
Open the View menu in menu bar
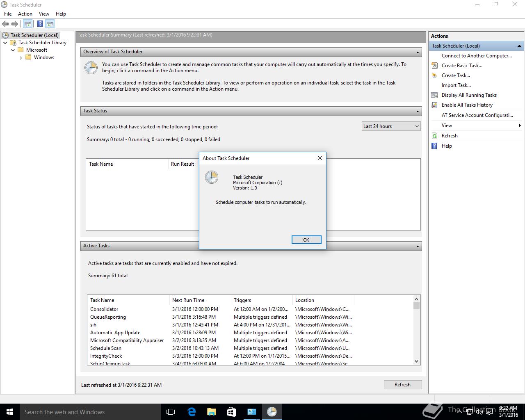(x=44, y=14)
